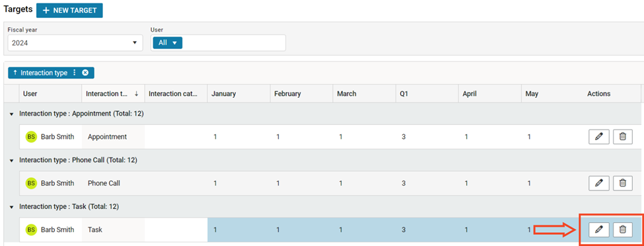
Task: Collapse the Appointment interaction type group
Action: point(11,114)
